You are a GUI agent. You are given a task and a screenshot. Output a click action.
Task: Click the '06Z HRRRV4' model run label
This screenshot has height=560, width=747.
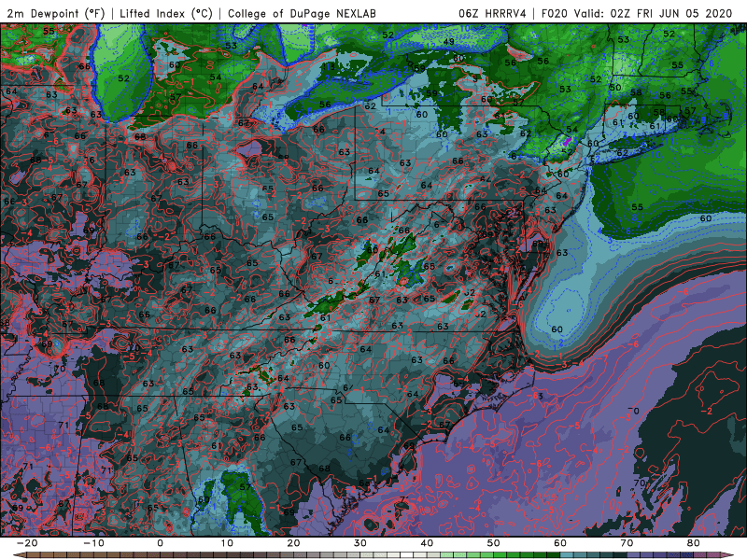pyautogui.click(x=492, y=13)
